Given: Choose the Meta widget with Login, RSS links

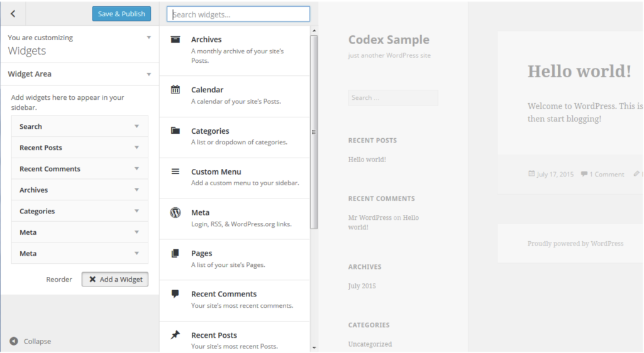Looking at the screenshot, I should click(x=235, y=219).
